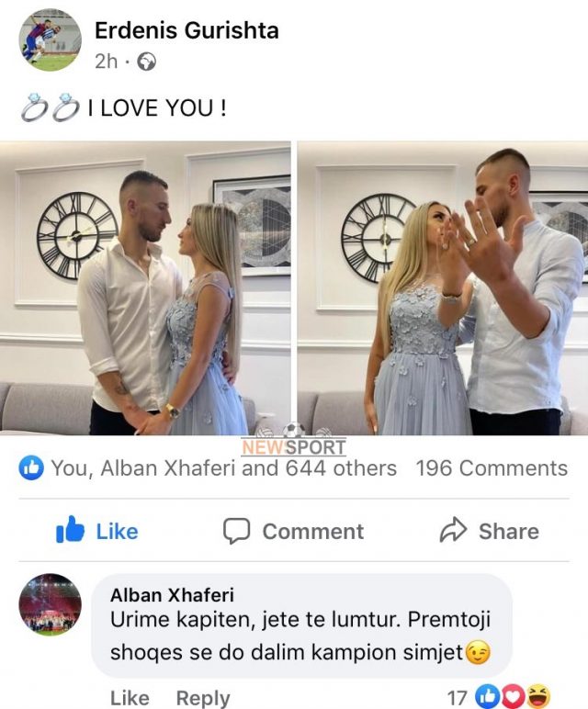View people who liked: Alban Xhaferi and 644 others

(x=224, y=468)
